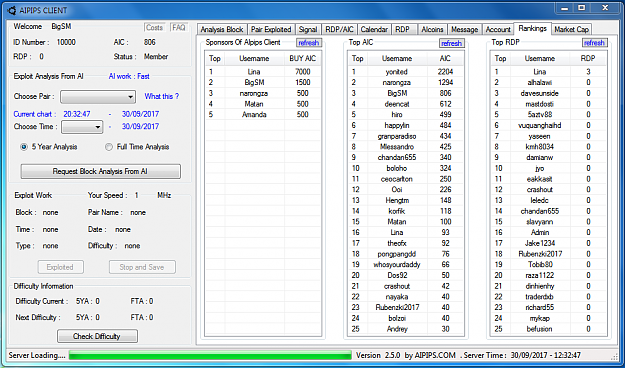Click the Server Time text in status bar
The width and height of the screenshot is (625, 368).
pyautogui.click(x=522, y=355)
